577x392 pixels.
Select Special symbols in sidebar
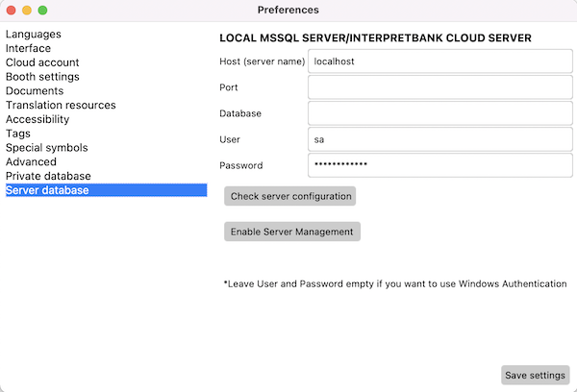pos(47,148)
